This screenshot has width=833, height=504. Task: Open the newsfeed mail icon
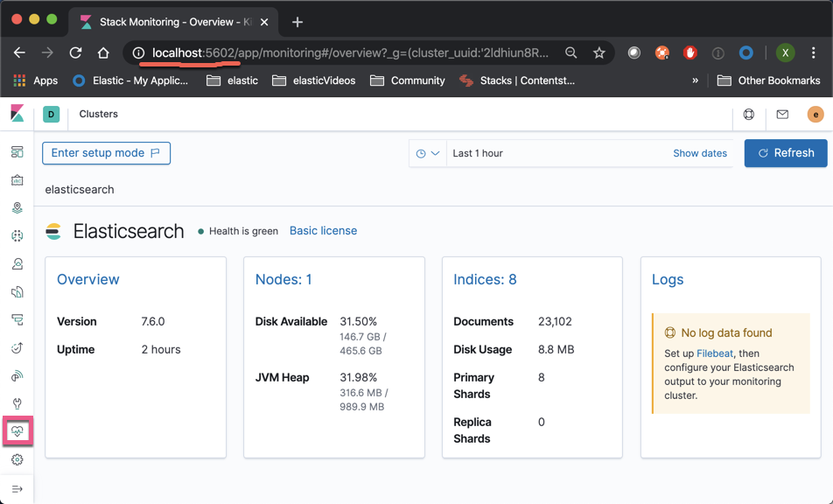(x=782, y=114)
